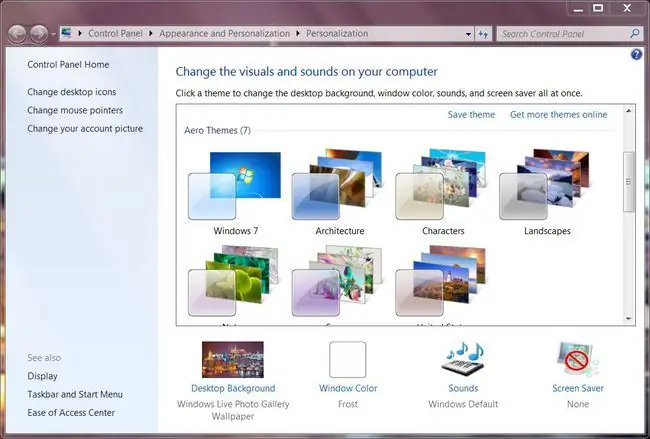
Task: Open Change your account picture link
Action: (85, 129)
